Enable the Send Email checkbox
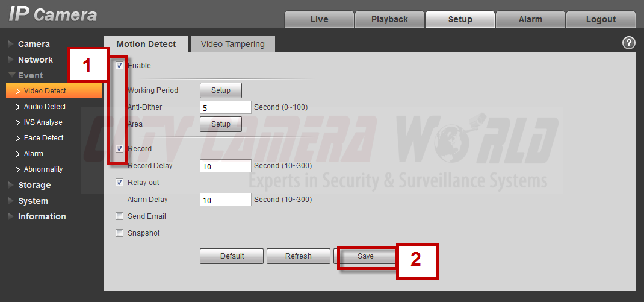 click(x=120, y=216)
